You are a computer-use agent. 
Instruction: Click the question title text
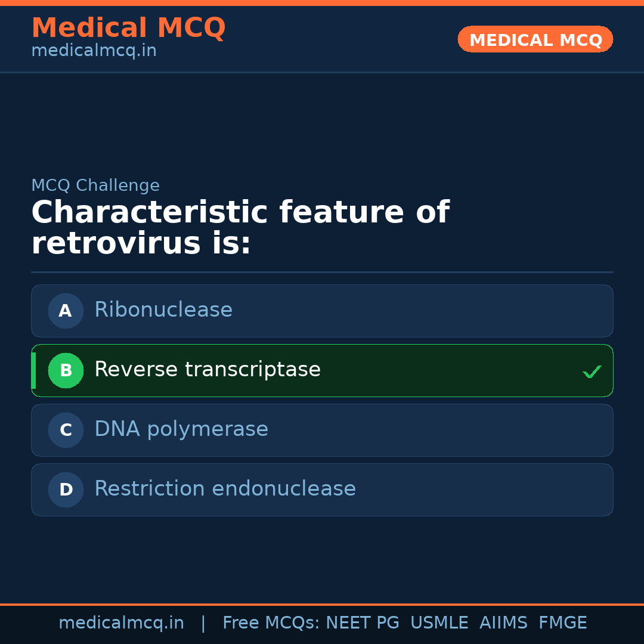click(x=240, y=227)
